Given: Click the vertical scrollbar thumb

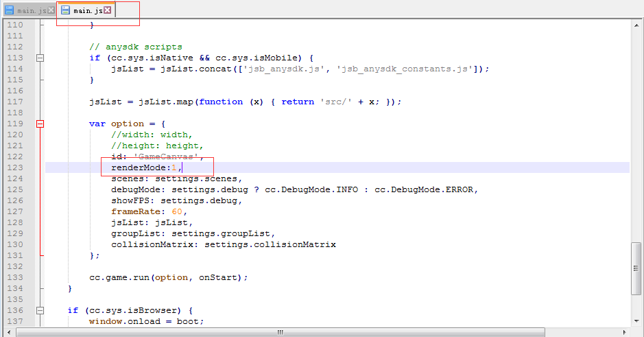Looking at the screenshot, I should (636, 268).
